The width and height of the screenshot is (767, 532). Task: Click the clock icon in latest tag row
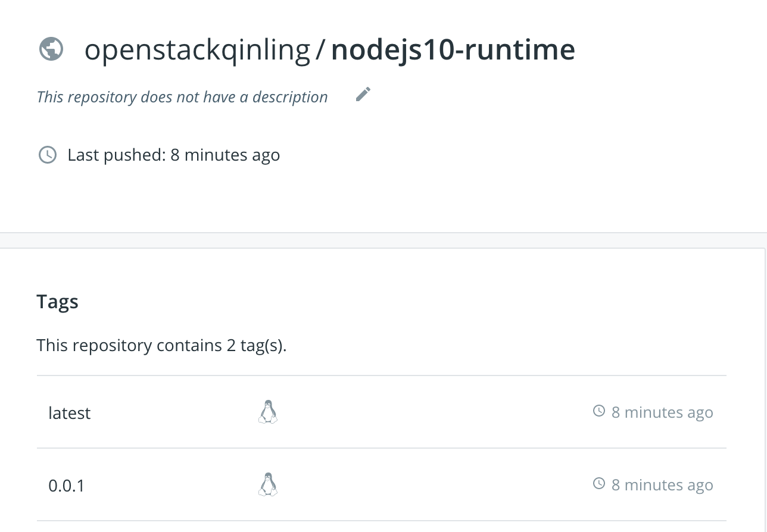tap(599, 411)
